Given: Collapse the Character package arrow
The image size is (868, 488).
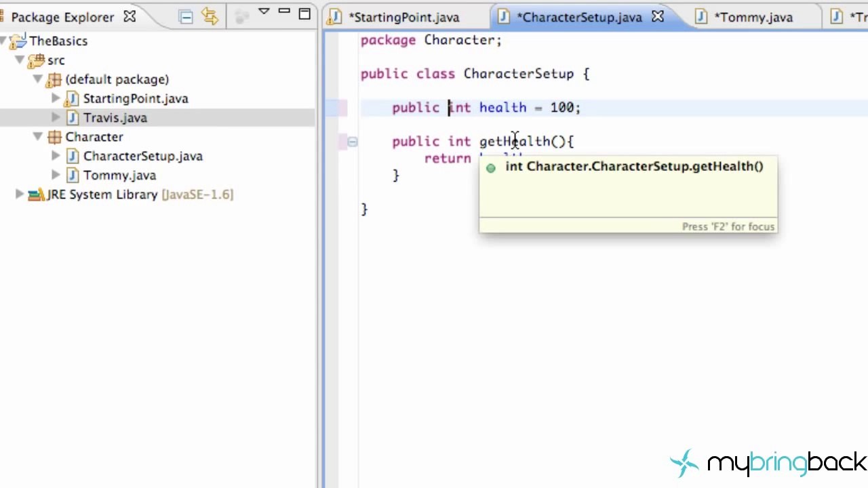Looking at the screenshot, I should (38, 136).
